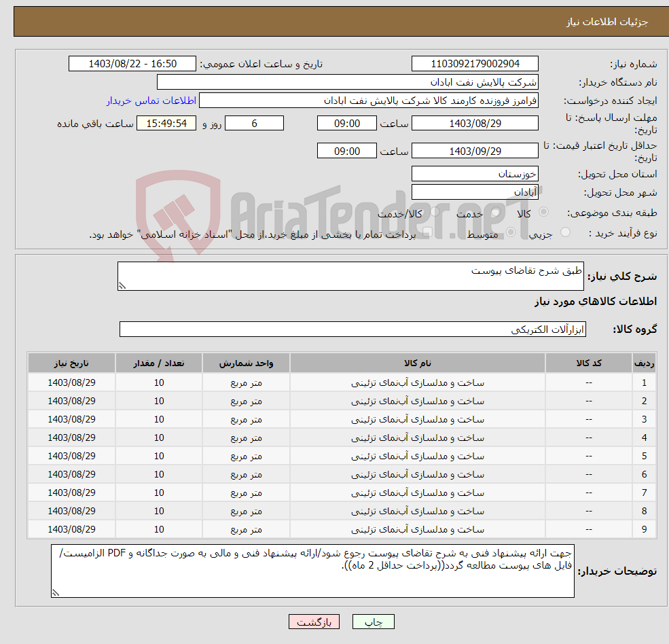Screen dimensions: 669x644
Task: Click the کد کالا column header
Action: point(589,363)
